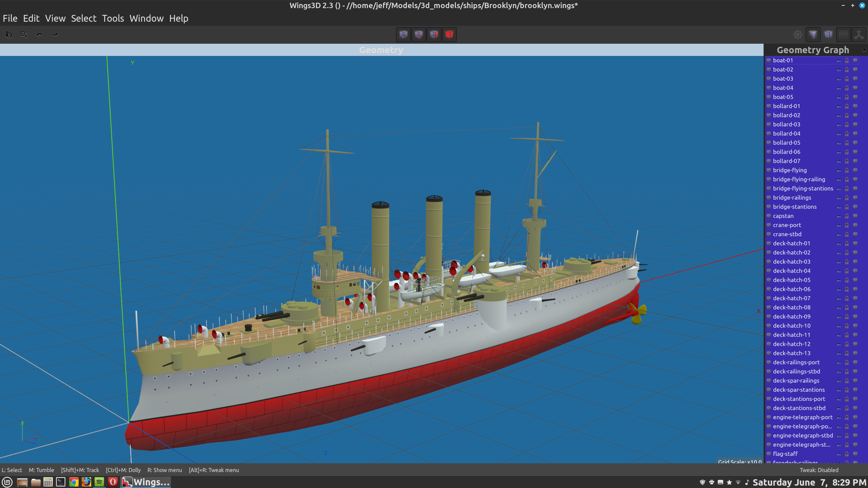
Task: Open the Window menu
Action: point(146,18)
